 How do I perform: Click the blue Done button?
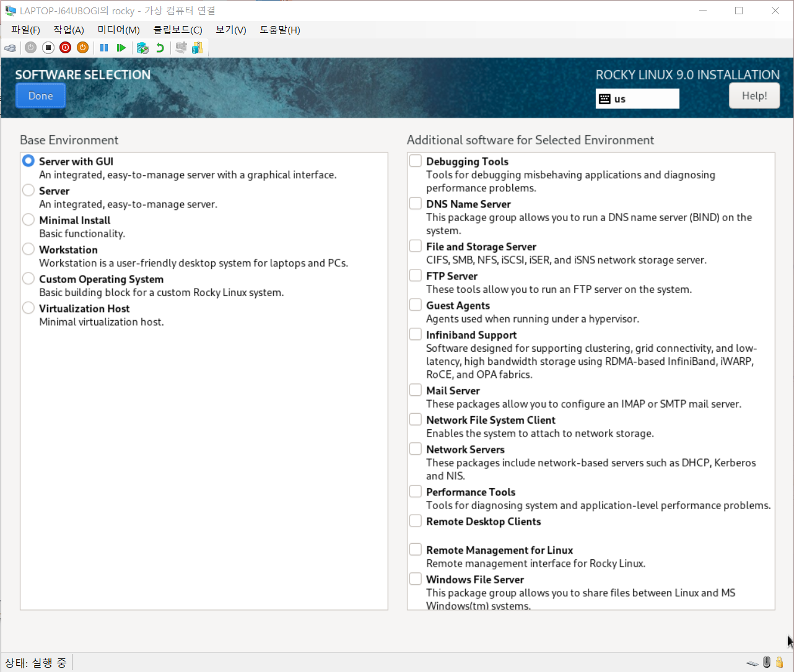tap(41, 96)
